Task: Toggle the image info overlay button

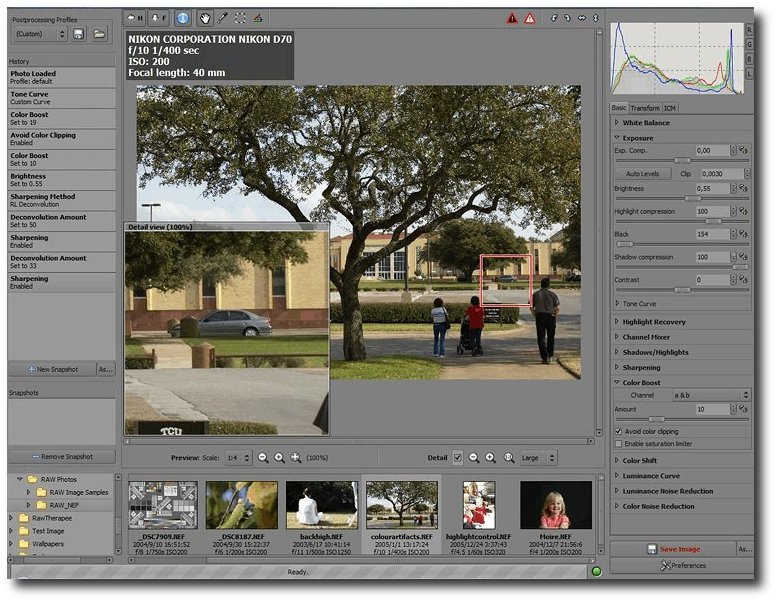Action: [182, 18]
